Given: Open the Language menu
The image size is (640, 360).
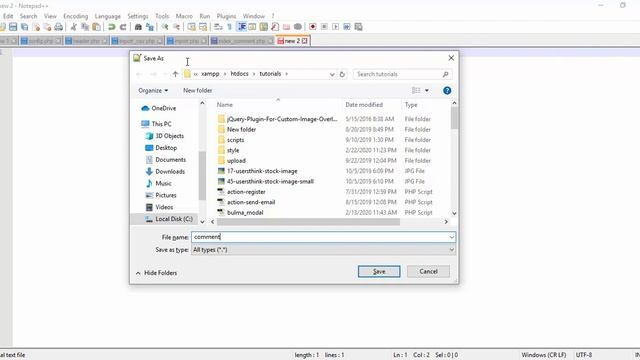Looking at the screenshot, I should click(108, 16).
